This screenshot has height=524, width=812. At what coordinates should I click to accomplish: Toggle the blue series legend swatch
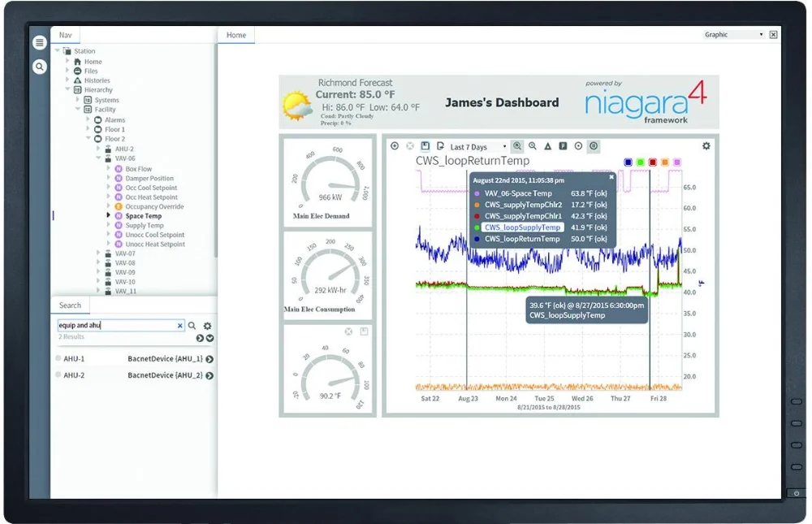tap(628, 162)
